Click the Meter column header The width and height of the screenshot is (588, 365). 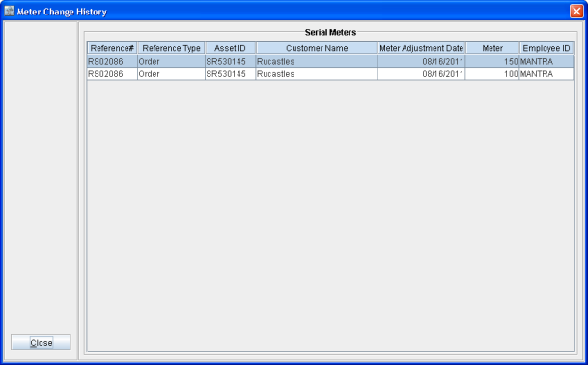[x=492, y=48]
